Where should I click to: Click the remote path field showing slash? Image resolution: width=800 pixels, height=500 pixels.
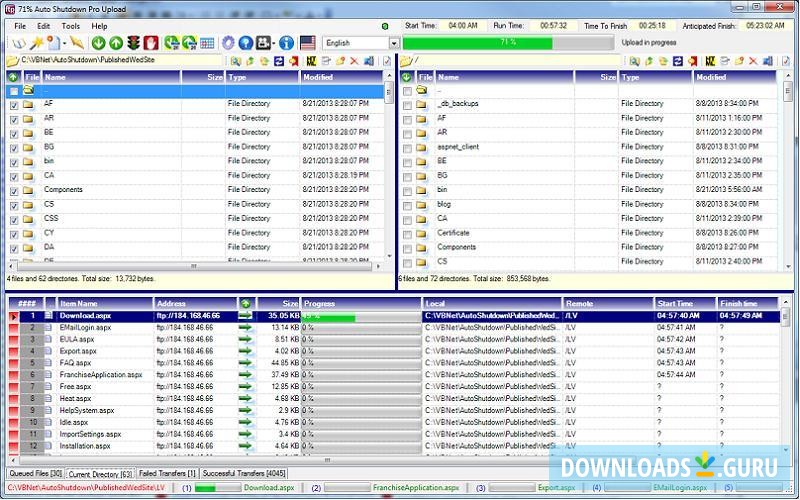[517, 61]
